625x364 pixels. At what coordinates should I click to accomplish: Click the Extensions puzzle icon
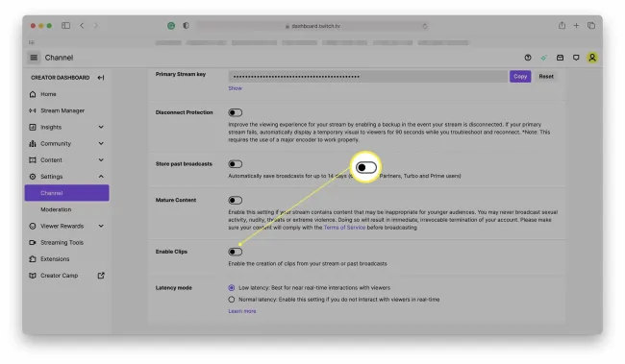coord(33,259)
